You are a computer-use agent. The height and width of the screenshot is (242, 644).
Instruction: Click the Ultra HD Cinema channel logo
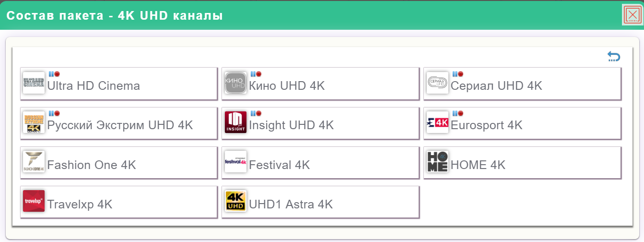34,83
